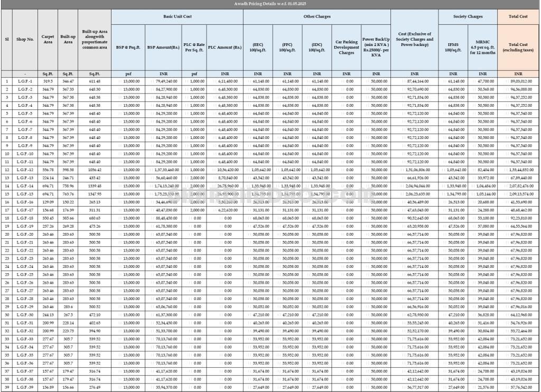
Task: Click total cost '1,53,44,852.00' for L.G.F.-12
Action: [x=518, y=170]
